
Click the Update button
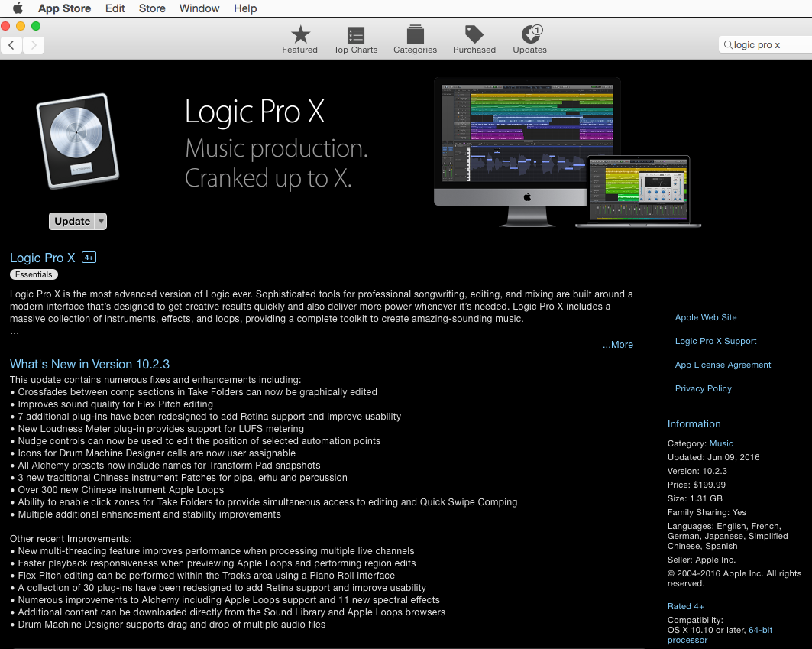[72, 221]
